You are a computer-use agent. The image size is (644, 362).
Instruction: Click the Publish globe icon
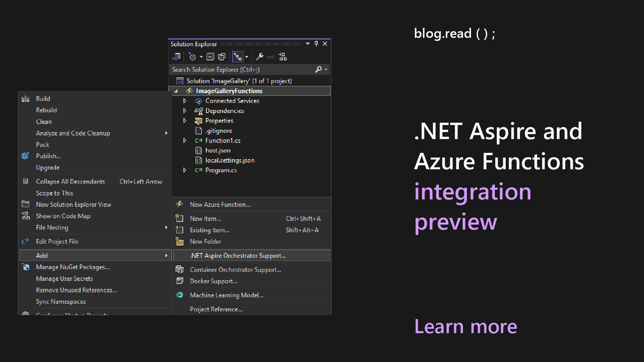pos(25,156)
